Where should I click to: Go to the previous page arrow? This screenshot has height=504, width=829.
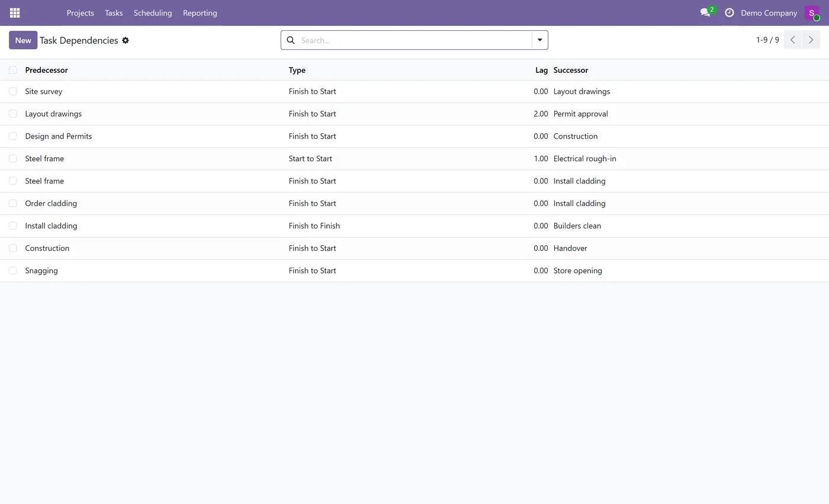point(793,40)
